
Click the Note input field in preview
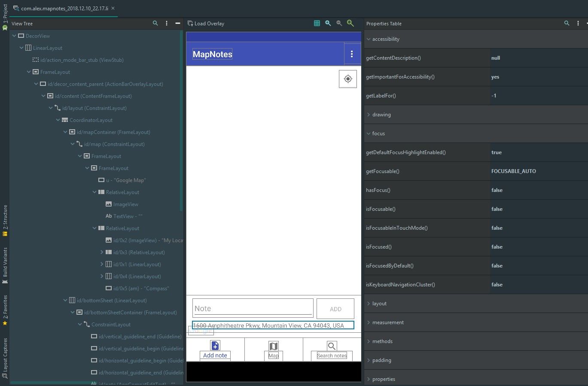[x=253, y=308]
